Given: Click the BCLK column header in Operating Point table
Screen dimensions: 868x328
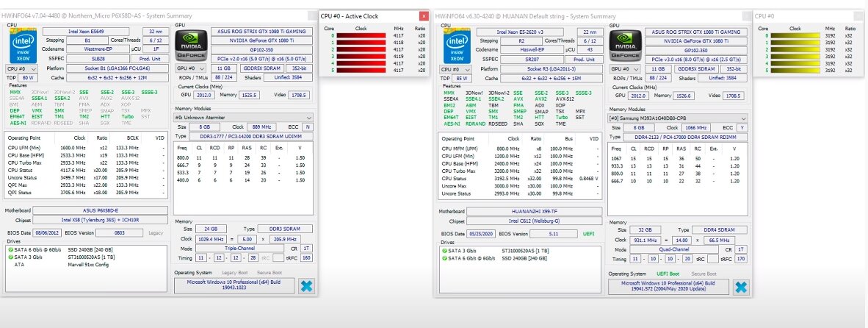Looking at the screenshot, I should coord(133,138).
